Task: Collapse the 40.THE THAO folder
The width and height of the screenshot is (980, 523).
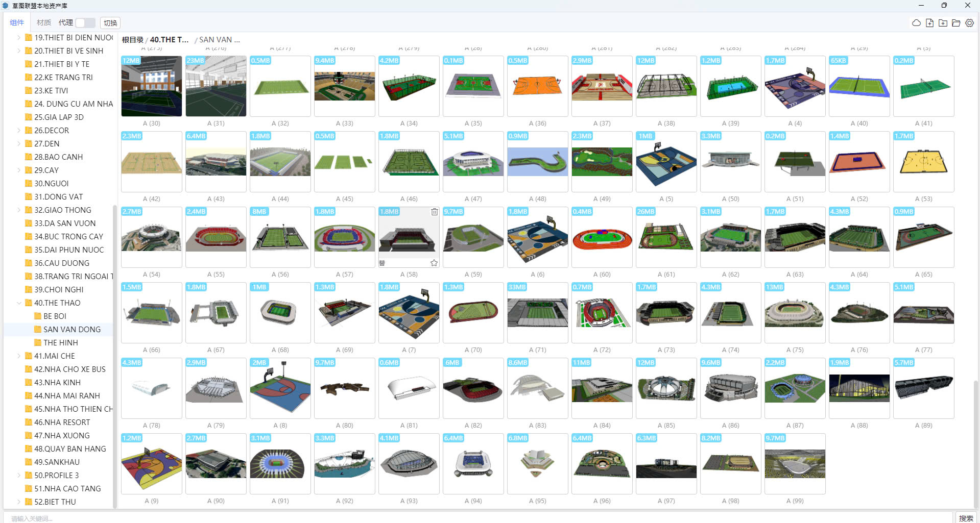Action: [x=19, y=303]
